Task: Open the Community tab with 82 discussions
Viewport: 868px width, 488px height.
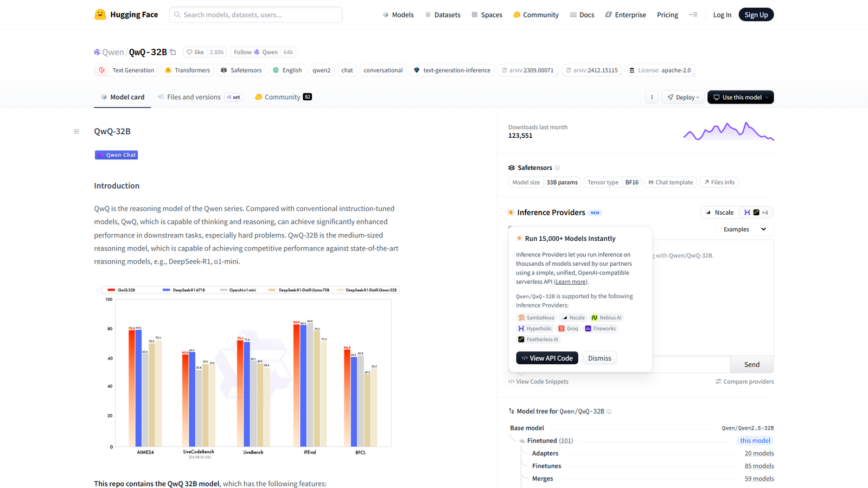Action: click(x=282, y=97)
